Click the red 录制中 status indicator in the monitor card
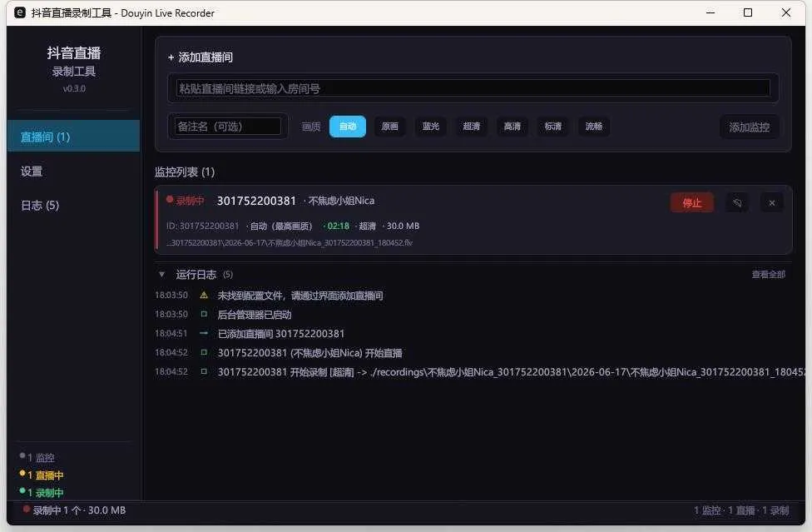Screen dimensions: 812x532 (186, 201)
